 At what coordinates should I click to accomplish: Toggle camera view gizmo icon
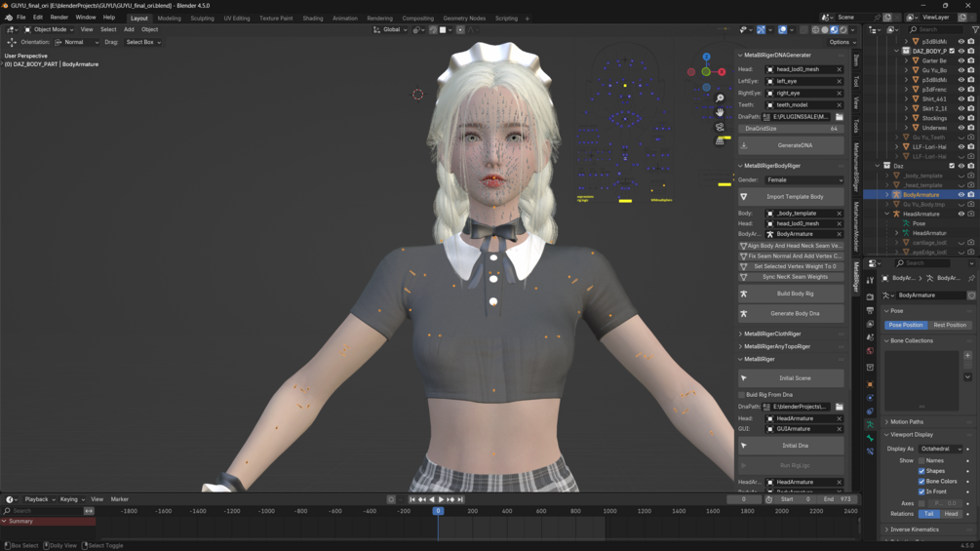[720, 127]
